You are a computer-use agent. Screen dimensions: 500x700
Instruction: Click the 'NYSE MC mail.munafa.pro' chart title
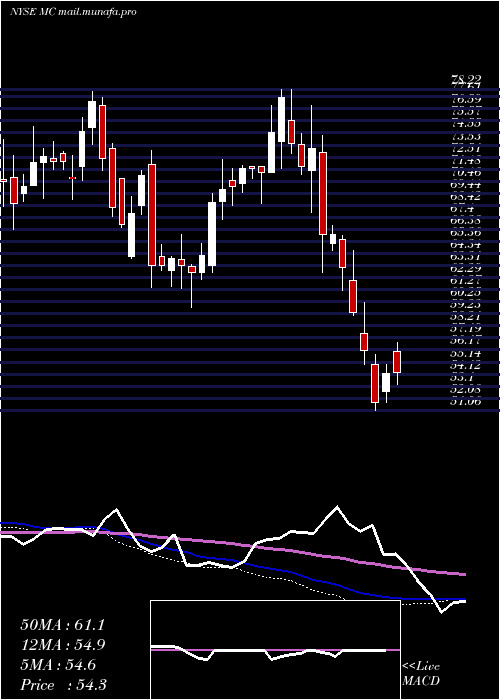coord(73,12)
